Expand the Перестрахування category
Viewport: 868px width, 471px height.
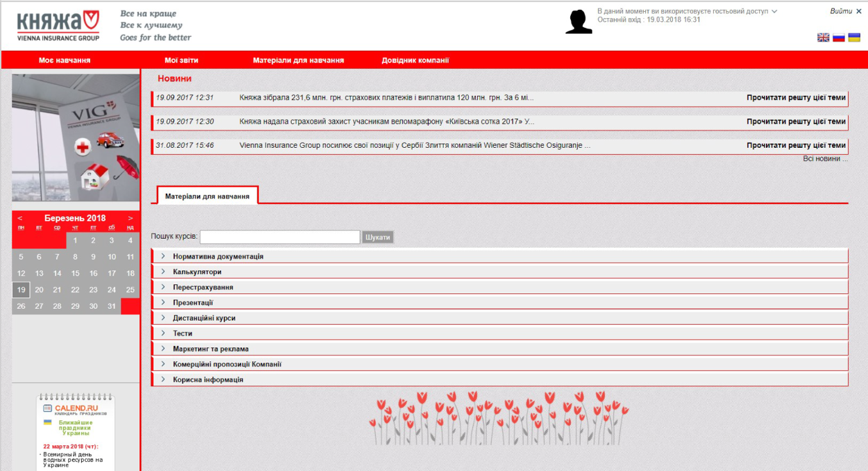pos(499,286)
